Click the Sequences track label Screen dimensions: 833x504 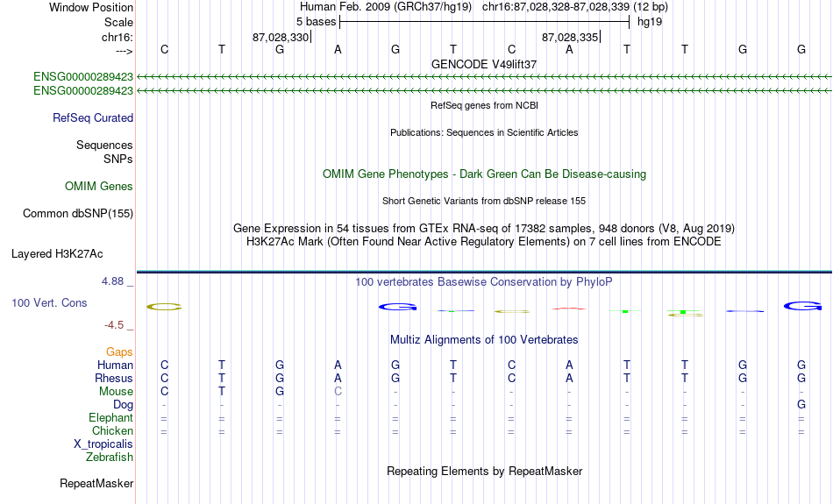pos(104,145)
